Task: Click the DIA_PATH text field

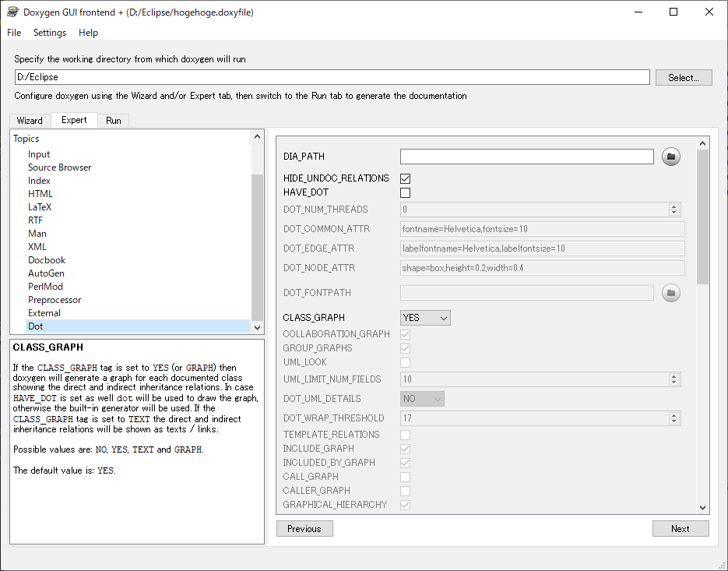Action: (x=527, y=157)
